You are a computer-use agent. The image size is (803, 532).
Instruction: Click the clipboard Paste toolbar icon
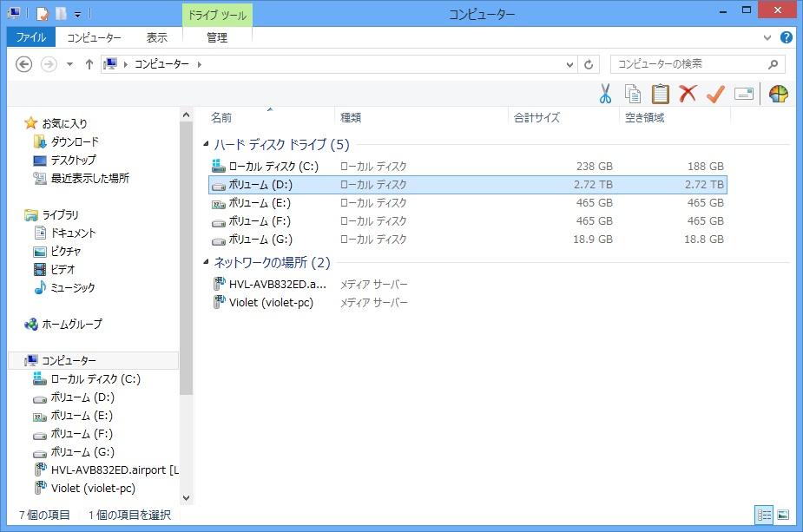(x=660, y=94)
